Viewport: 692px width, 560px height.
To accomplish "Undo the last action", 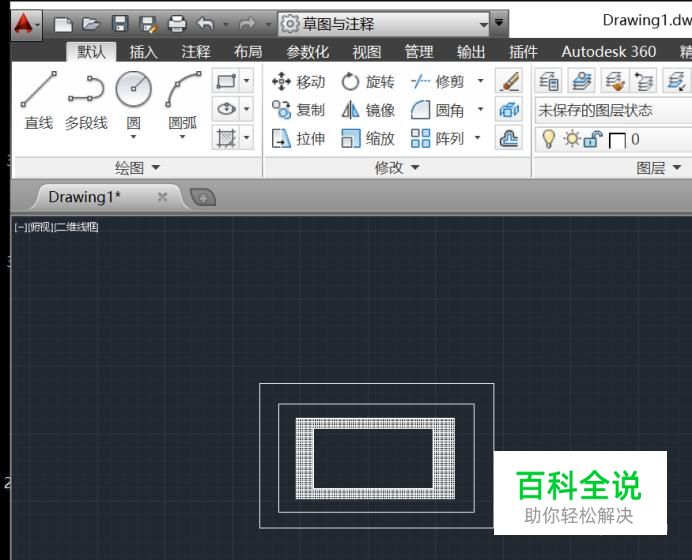I will tap(206, 23).
